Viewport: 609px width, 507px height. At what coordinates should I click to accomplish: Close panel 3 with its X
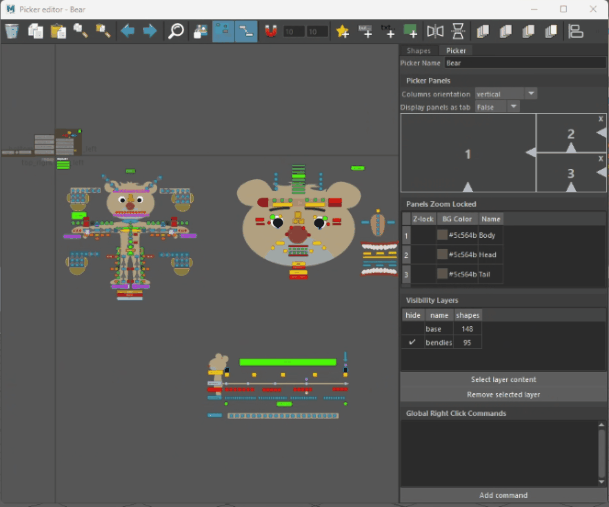coord(601,159)
